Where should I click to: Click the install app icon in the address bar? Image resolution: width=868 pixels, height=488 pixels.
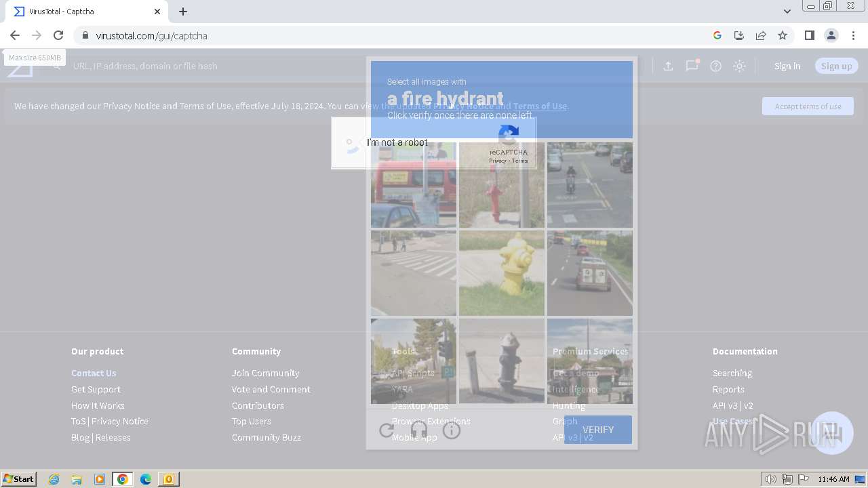739,35
